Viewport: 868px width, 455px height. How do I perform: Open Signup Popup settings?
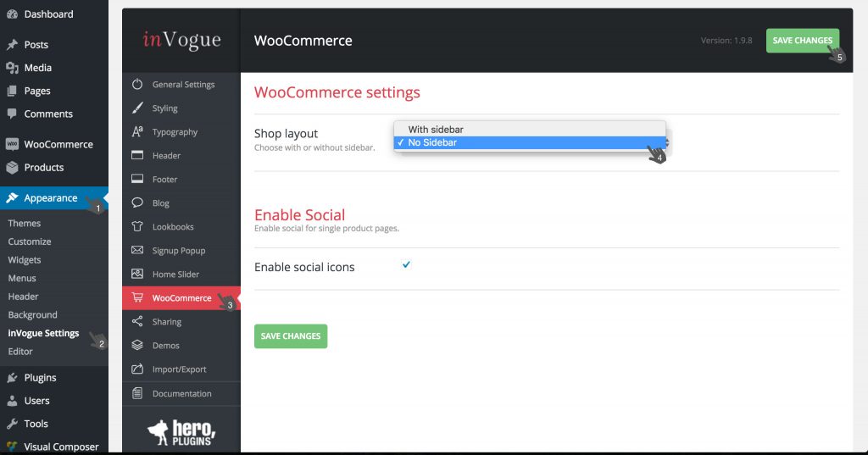(181, 250)
